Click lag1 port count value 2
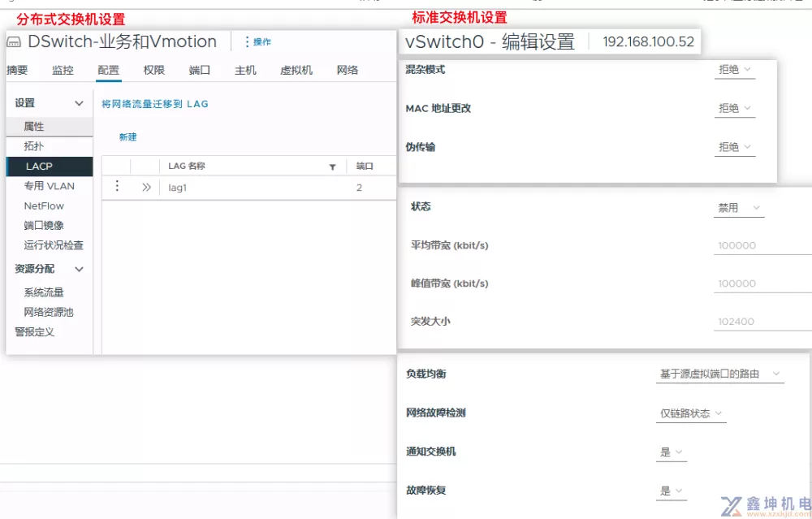812x519 pixels. pyautogui.click(x=359, y=188)
